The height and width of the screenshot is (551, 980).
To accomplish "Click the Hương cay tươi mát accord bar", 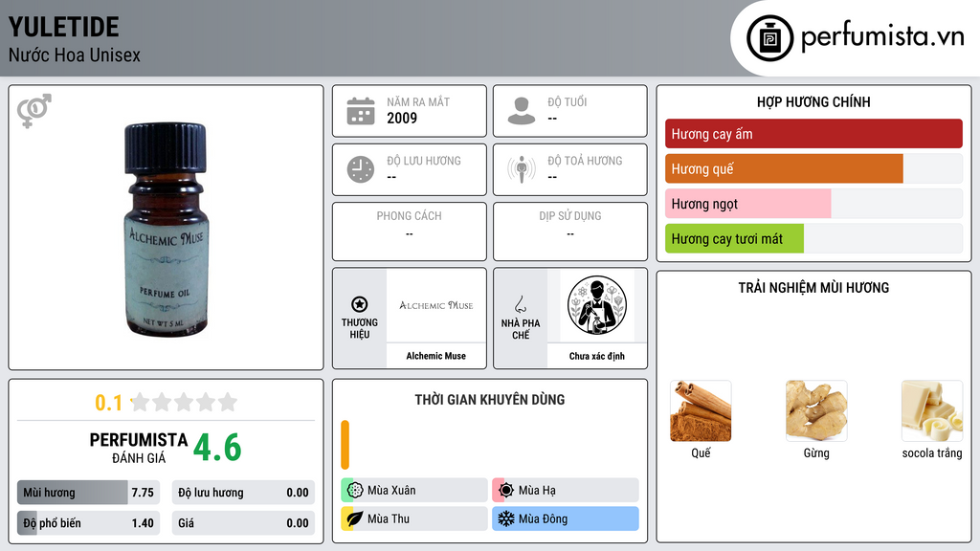I will pos(813,238).
